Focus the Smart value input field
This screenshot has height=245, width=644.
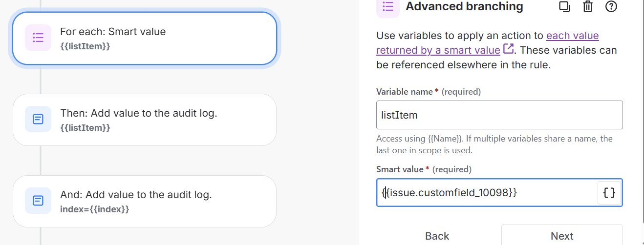tap(487, 193)
